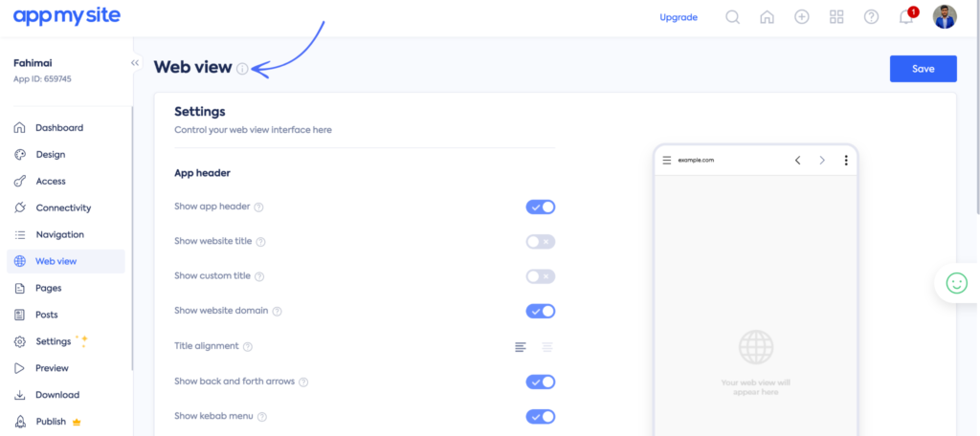Select center title alignment icon
The image size is (980, 436).
[547, 347]
